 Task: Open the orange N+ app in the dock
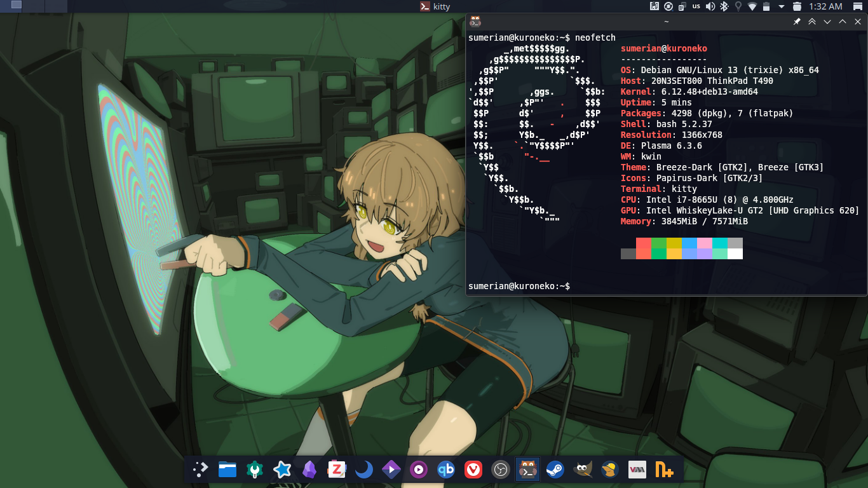click(x=664, y=470)
